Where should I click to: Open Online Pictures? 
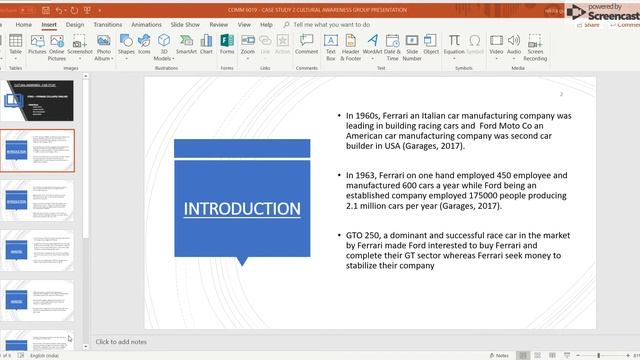(57, 47)
